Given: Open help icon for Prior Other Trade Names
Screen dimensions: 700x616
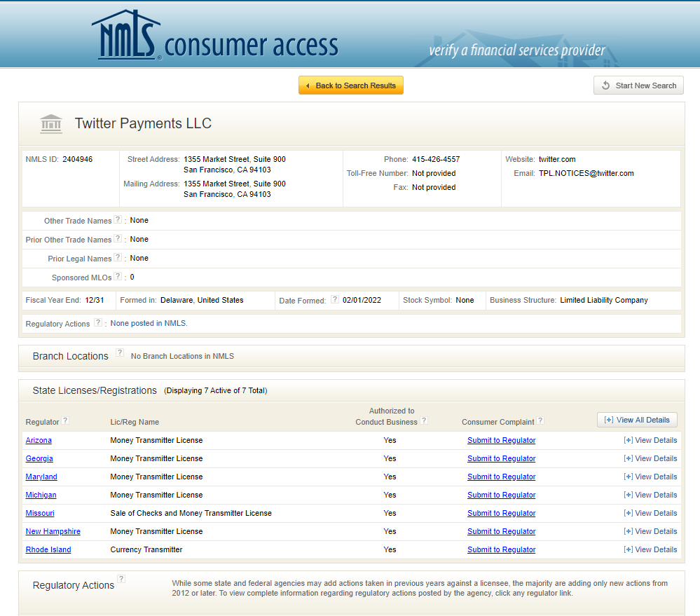Looking at the screenshot, I should pos(118,238).
